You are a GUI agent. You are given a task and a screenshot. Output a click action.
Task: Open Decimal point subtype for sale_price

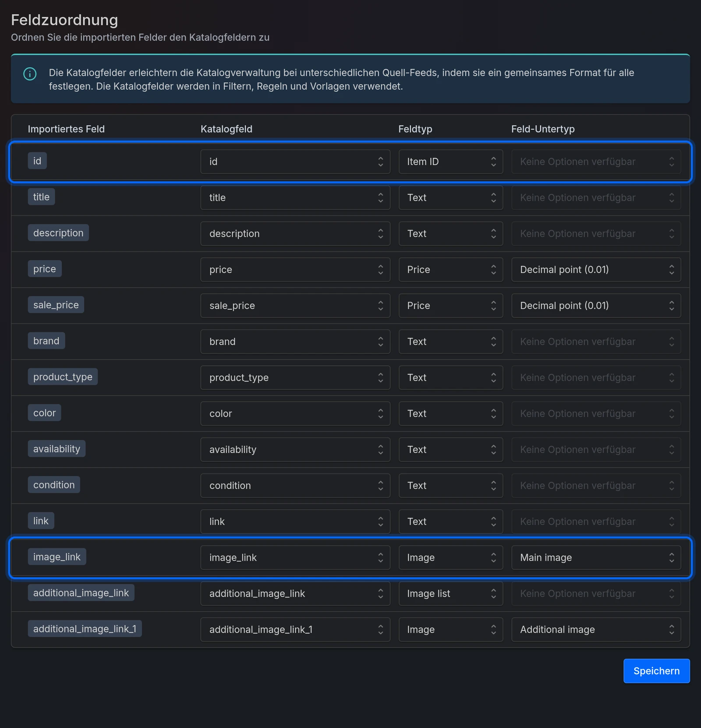pos(596,305)
